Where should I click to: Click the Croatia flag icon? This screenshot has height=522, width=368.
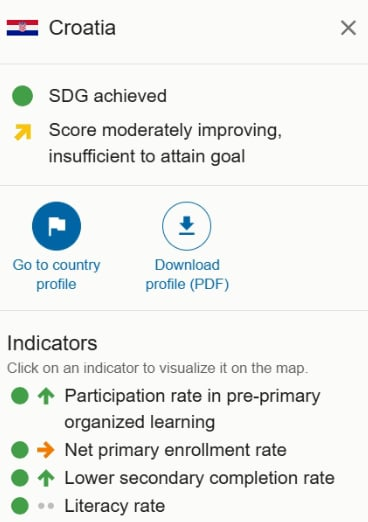point(22,28)
